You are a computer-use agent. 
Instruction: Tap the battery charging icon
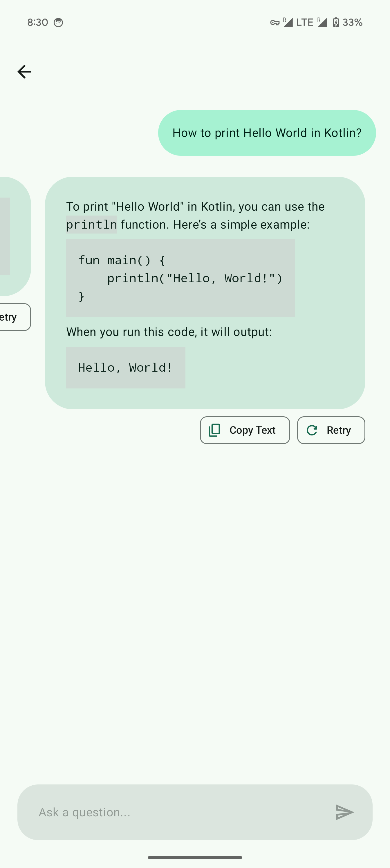(x=336, y=23)
